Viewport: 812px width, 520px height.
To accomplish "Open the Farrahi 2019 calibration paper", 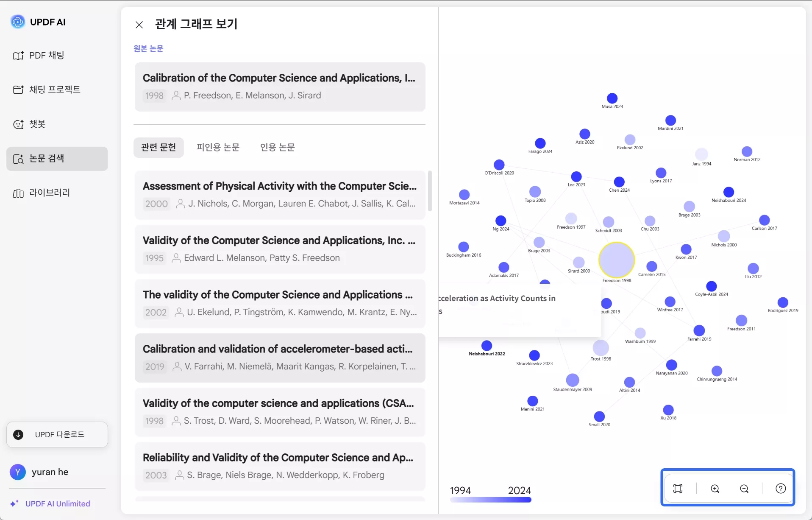I will pyautogui.click(x=280, y=358).
